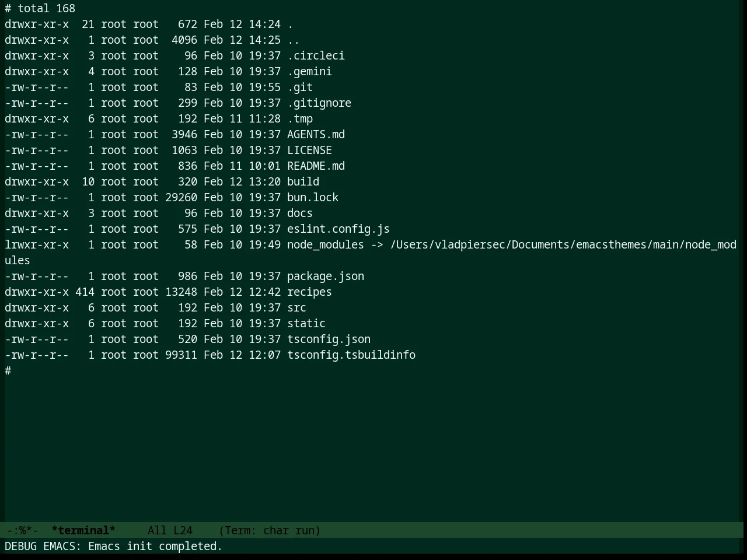Click the '14:25' timestamp of the parent directory
This screenshot has width=747, height=560.
pyautogui.click(x=264, y=40)
